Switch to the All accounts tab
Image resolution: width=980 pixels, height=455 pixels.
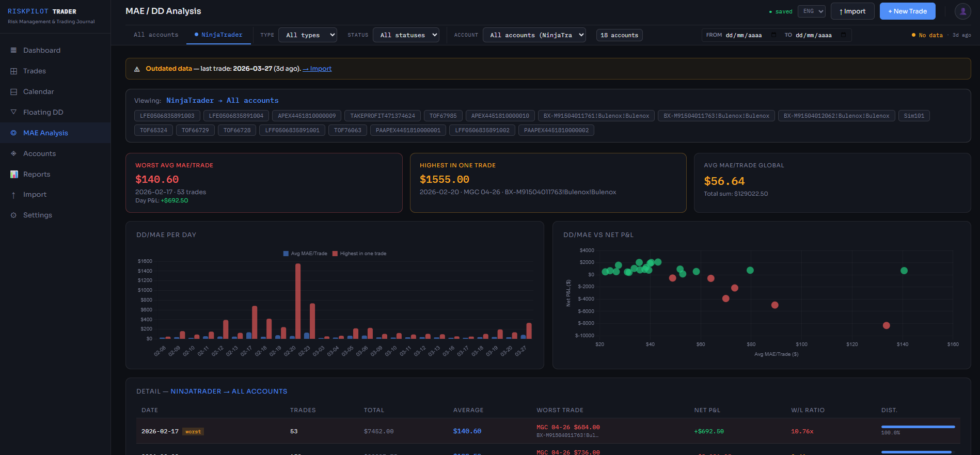(156, 35)
